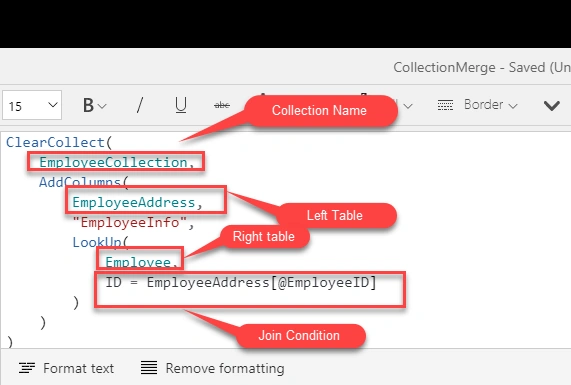
Task: Open the Border dropdown
Action: pos(490,105)
